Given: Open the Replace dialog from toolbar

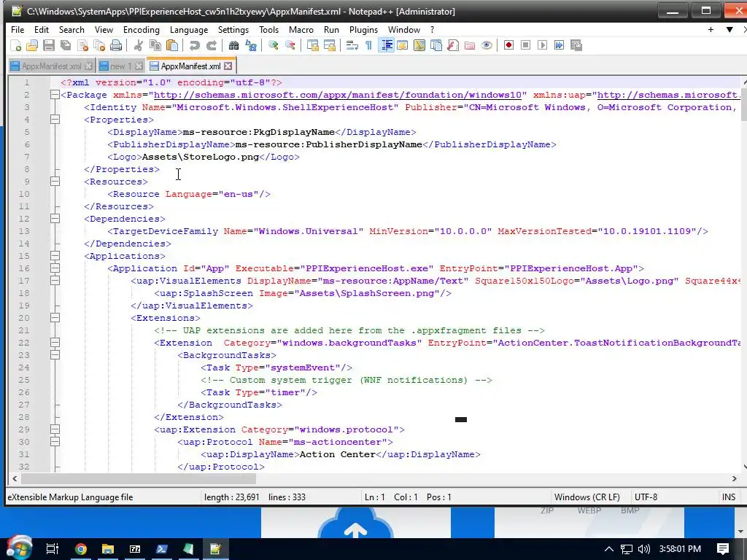Looking at the screenshot, I should tap(251, 45).
